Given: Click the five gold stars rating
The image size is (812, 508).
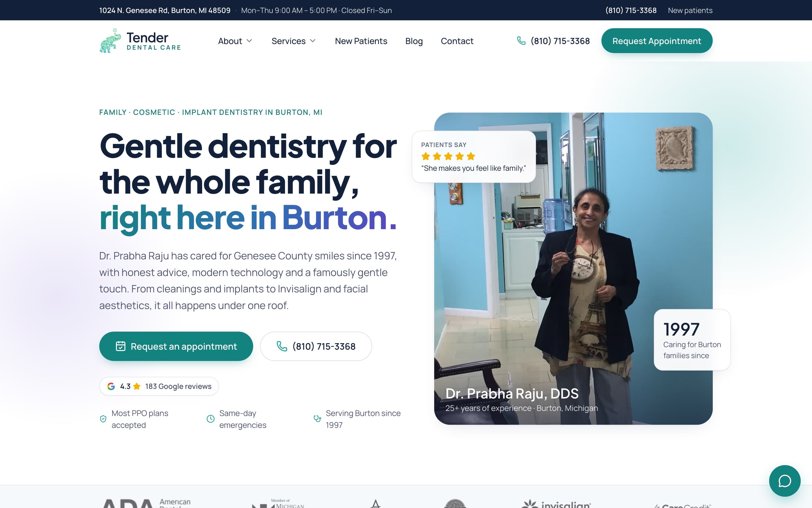Looking at the screenshot, I should (x=448, y=156).
